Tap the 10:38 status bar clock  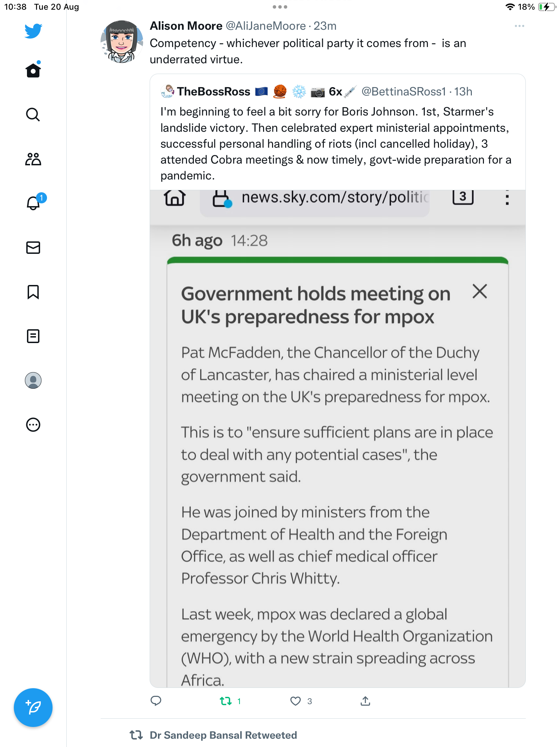[15, 7]
